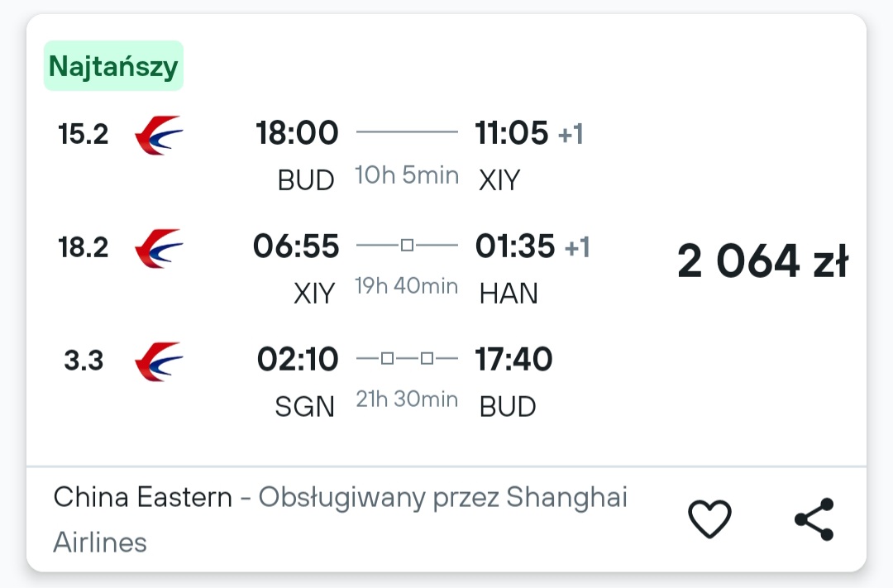Click first stopover marker on SGN–BUD line
This screenshot has height=588, width=893.
click(x=387, y=358)
